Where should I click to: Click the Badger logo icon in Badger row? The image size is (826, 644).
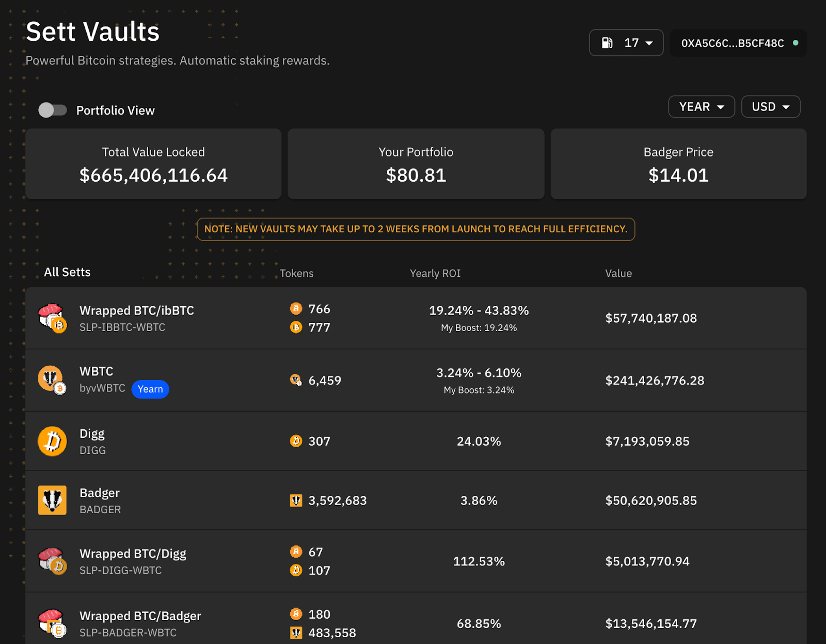52,500
